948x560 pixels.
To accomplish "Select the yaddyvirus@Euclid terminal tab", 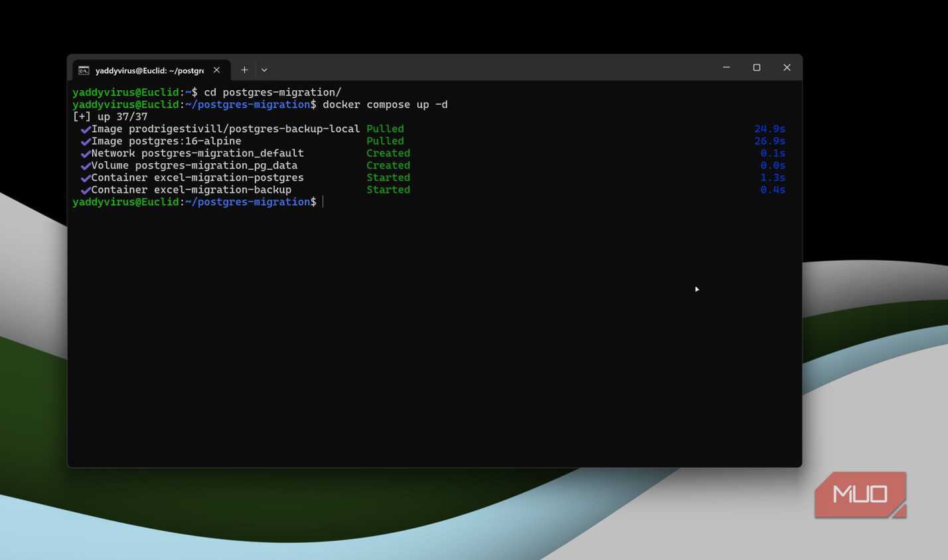I will (x=151, y=70).
